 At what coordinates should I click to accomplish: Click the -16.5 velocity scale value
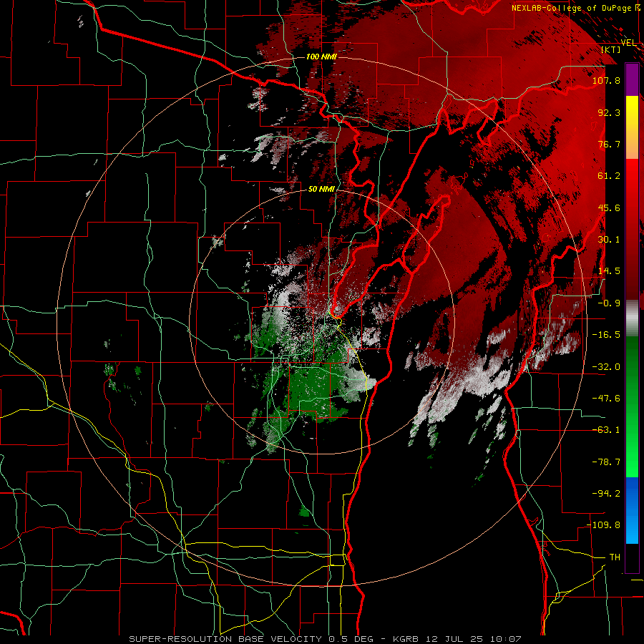tap(606, 335)
